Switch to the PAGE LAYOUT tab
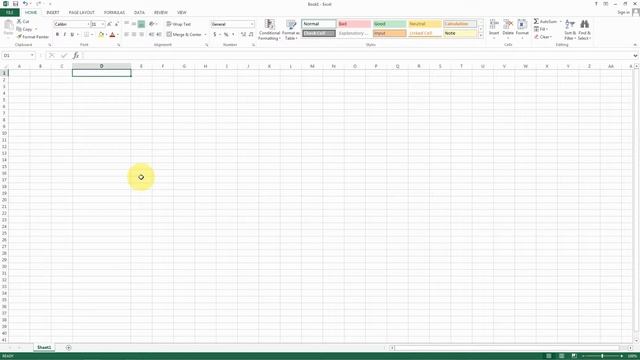640x360 pixels. click(82, 13)
